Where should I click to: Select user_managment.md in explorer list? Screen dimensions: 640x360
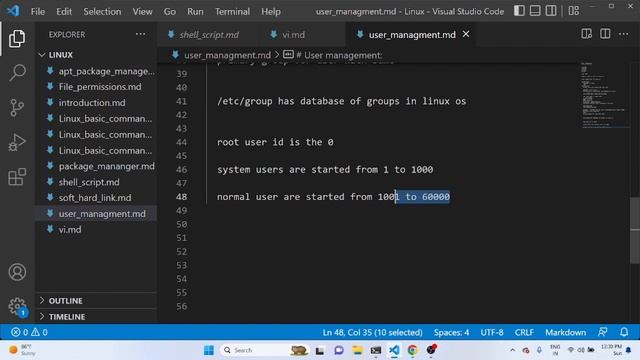click(96, 213)
